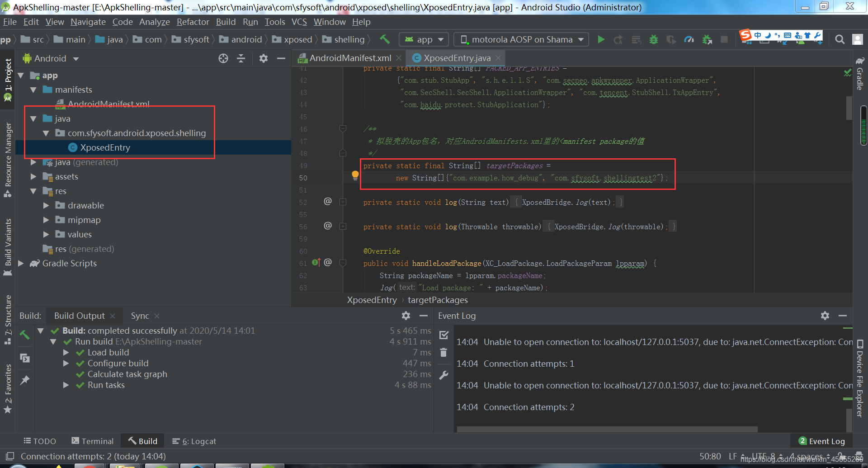Open the motorola AOSP device dropdown
Screen dimensions: 868x468
pos(522,40)
